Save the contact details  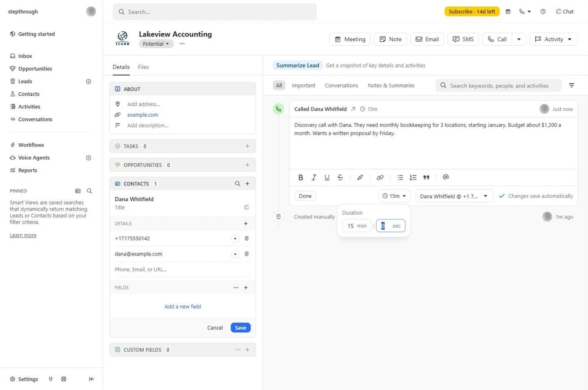coord(240,328)
